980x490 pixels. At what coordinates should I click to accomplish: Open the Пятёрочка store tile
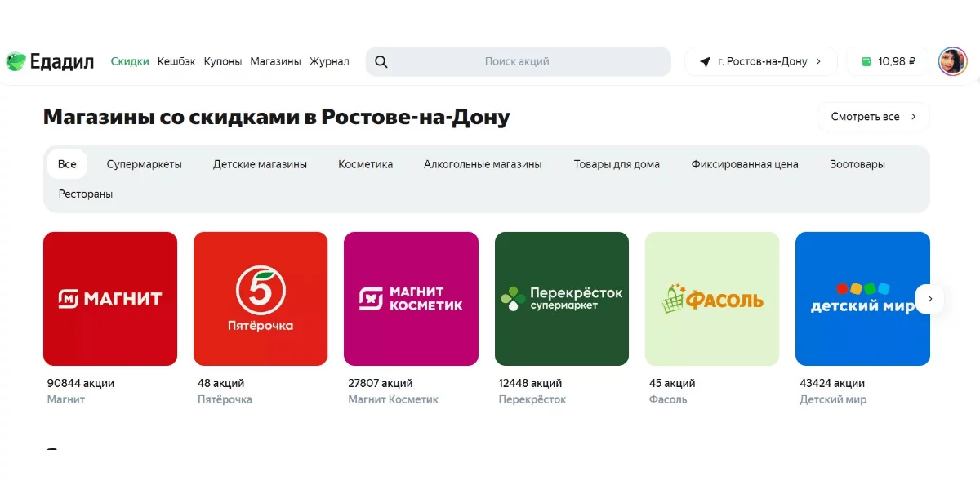[x=261, y=299]
